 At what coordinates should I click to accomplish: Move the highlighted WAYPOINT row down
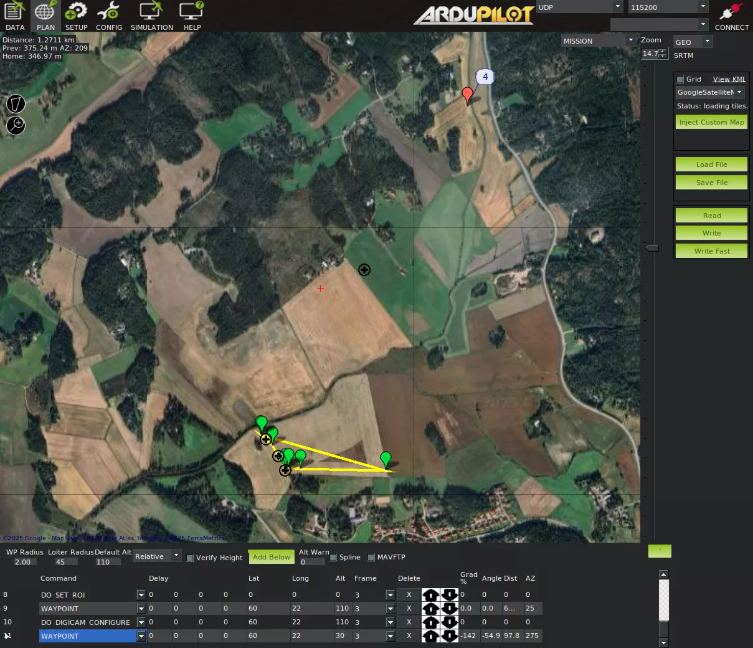point(449,636)
